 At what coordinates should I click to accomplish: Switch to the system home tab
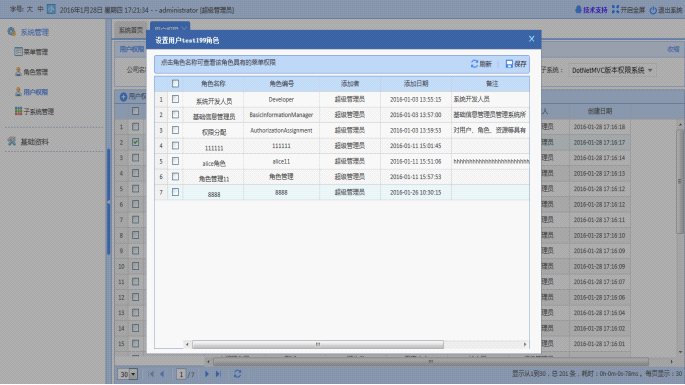[x=131, y=30]
